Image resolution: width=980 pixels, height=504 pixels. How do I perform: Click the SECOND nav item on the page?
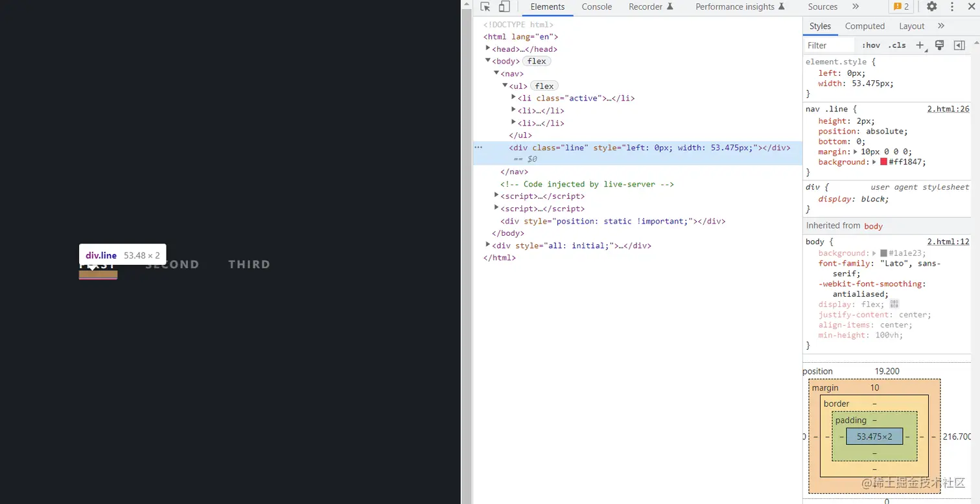(x=172, y=264)
